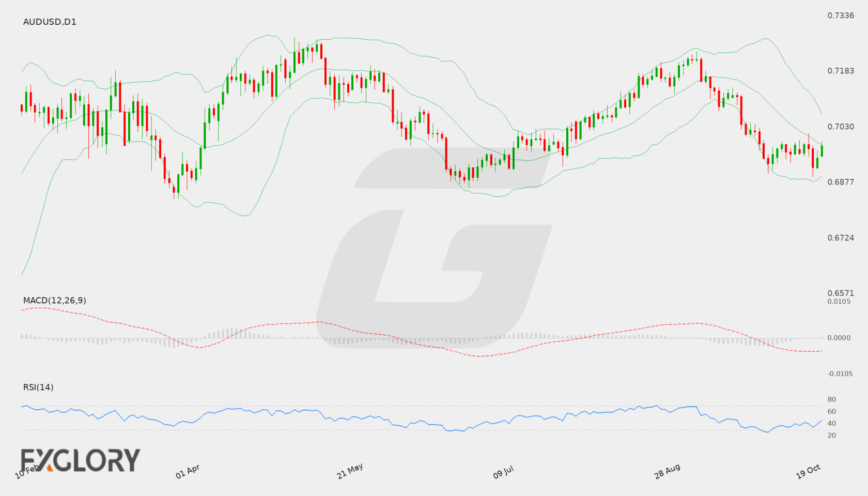Click the 0.7183 price axis label
Viewport: 868px width, 496px height.
coord(841,71)
